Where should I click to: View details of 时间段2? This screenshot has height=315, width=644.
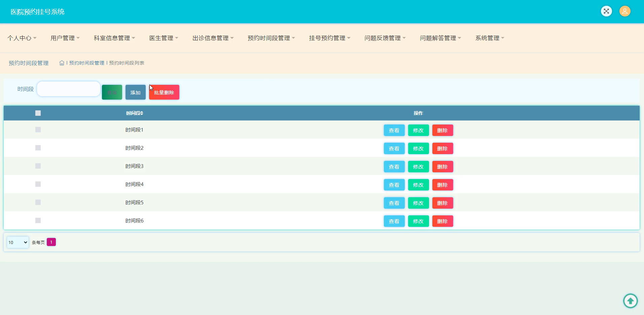point(394,148)
